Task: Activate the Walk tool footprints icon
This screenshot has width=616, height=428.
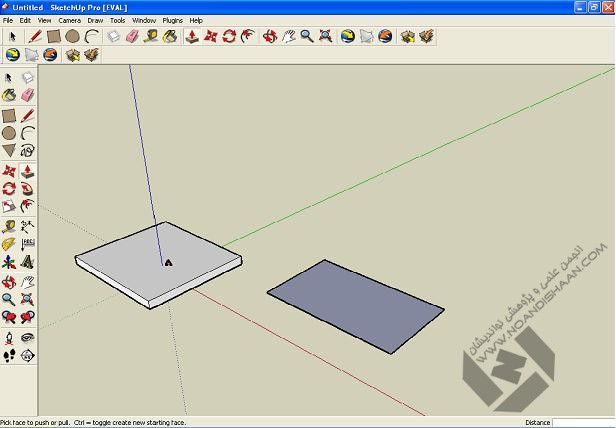Action: pyautogui.click(x=9, y=354)
